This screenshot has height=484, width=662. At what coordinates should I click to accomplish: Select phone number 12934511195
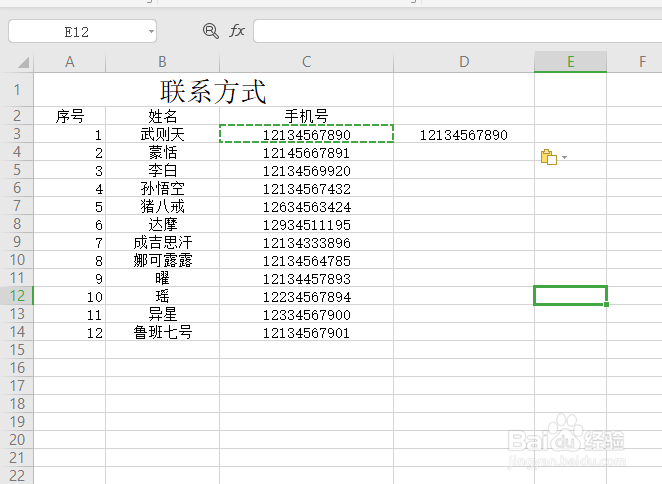pos(307,224)
